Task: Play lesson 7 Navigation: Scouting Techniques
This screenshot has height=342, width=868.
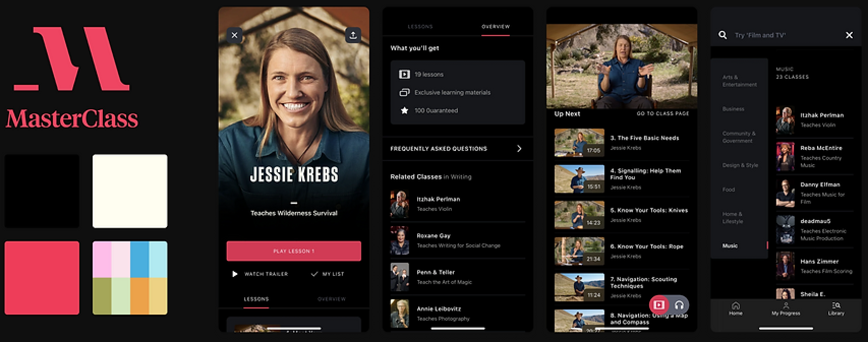Action: coord(622,287)
